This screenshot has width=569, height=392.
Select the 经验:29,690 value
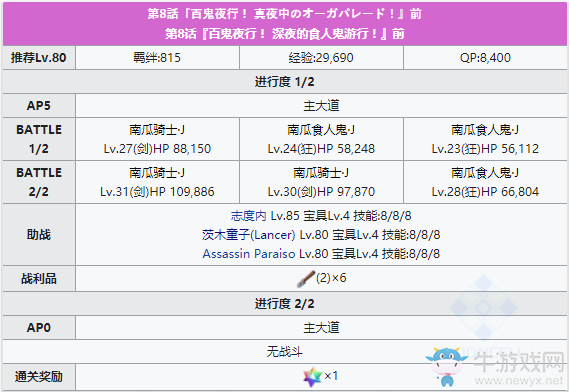(321, 58)
